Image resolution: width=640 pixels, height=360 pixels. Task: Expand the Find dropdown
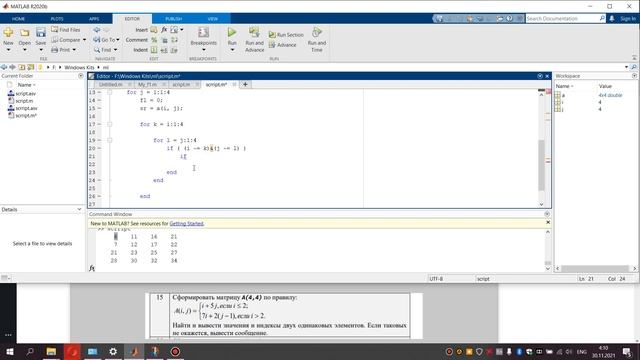[116, 50]
